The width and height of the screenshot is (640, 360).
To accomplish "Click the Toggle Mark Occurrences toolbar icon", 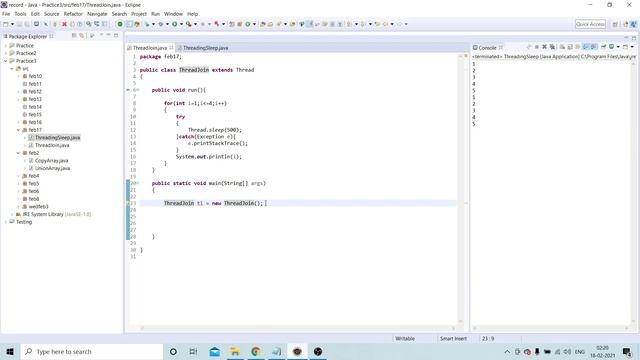I will tap(310, 24).
